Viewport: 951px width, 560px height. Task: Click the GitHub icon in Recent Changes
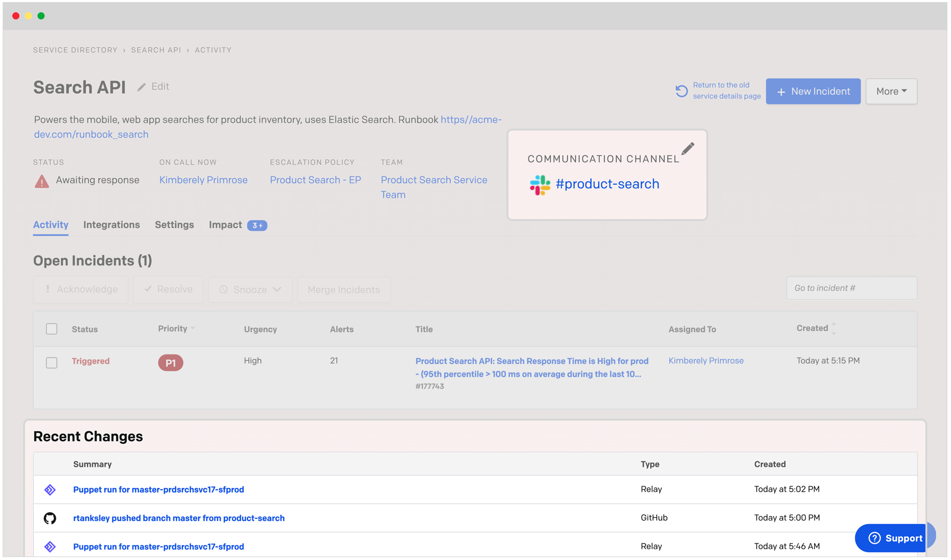(x=50, y=518)
